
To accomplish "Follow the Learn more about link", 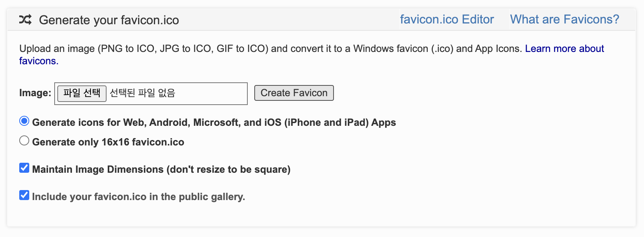I will 564,48.
